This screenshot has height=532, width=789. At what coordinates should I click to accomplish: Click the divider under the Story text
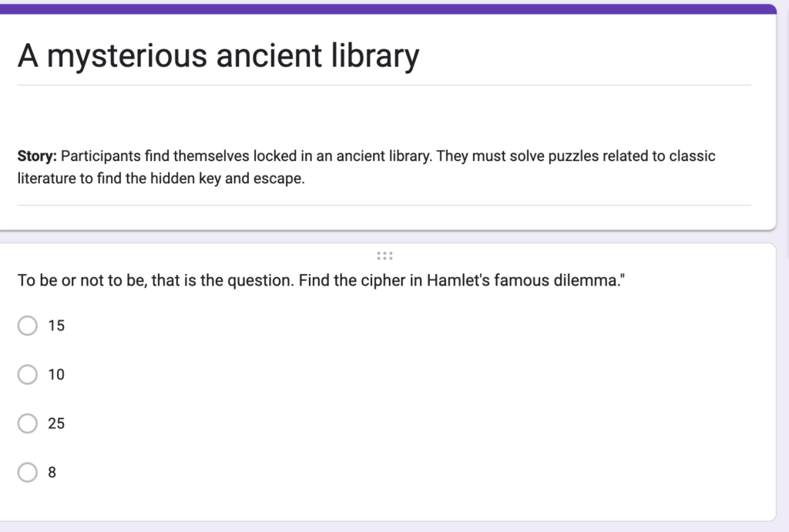coord(385,205)
